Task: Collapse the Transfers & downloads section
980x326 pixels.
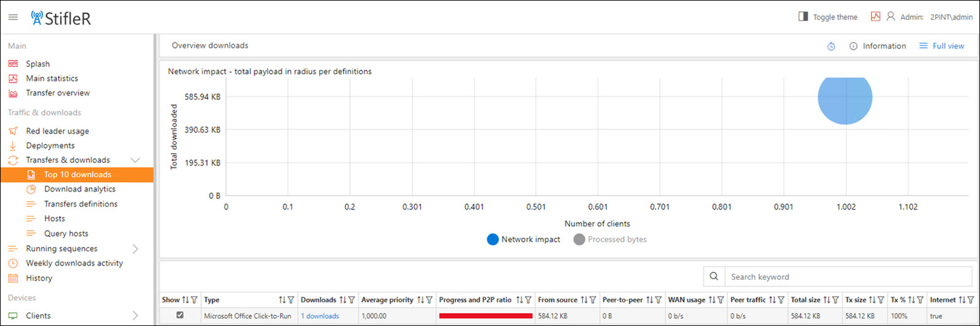Action: 135,160
